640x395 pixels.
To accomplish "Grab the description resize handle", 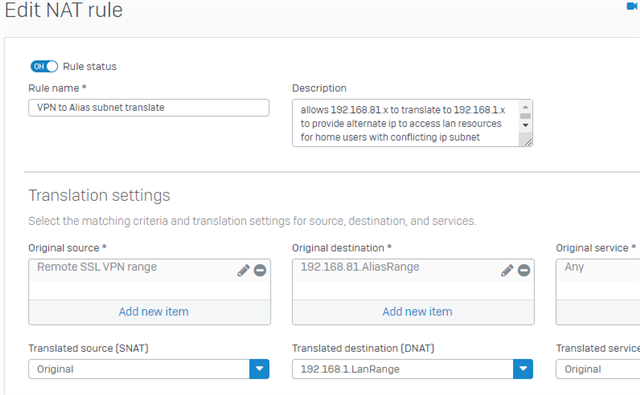I will coord(528,142).
